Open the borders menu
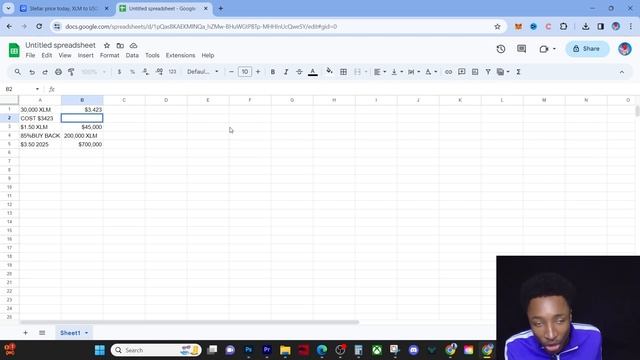The width and height of the screenshot is (640, 360). (343, 72)
